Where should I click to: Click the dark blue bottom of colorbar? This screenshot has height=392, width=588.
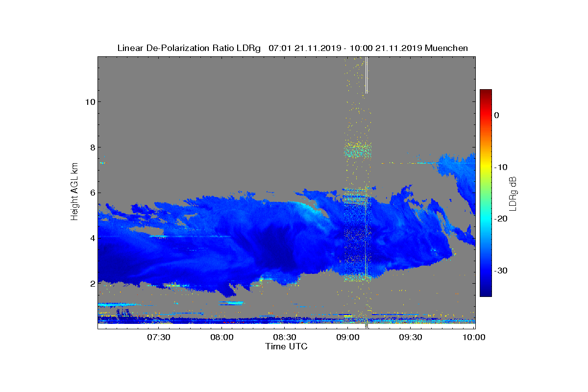click(x=486, y=293)
